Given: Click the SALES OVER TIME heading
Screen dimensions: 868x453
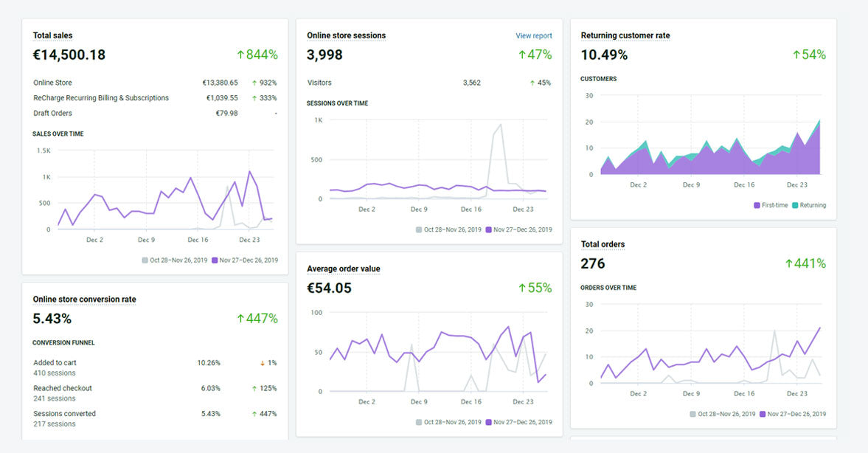Looking at the screenshot, I should 58,134.
